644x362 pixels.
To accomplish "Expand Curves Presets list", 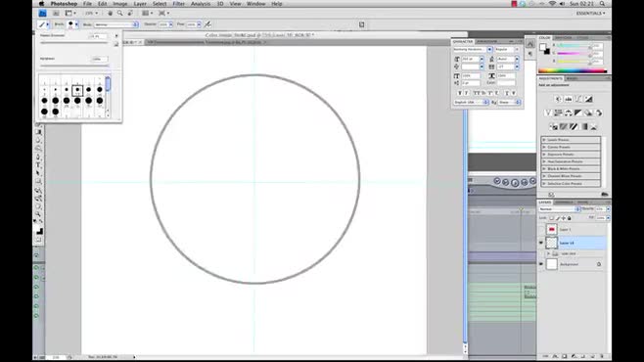I will click(544, 147).
